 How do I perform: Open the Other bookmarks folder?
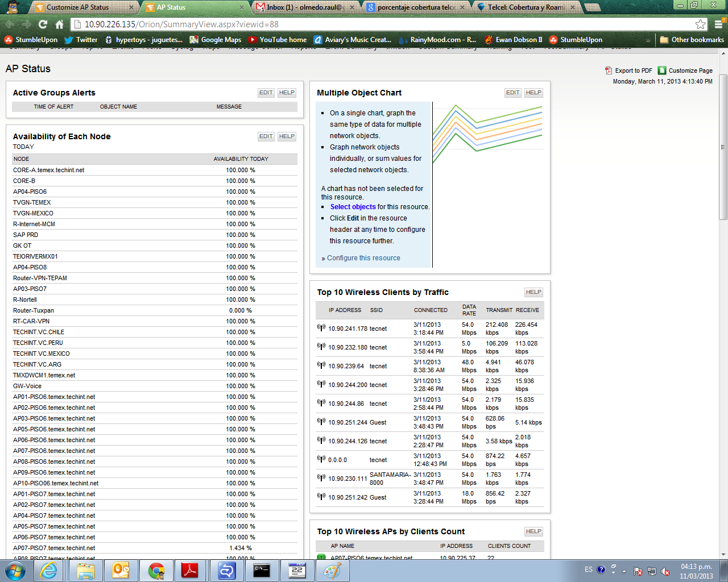692,40
